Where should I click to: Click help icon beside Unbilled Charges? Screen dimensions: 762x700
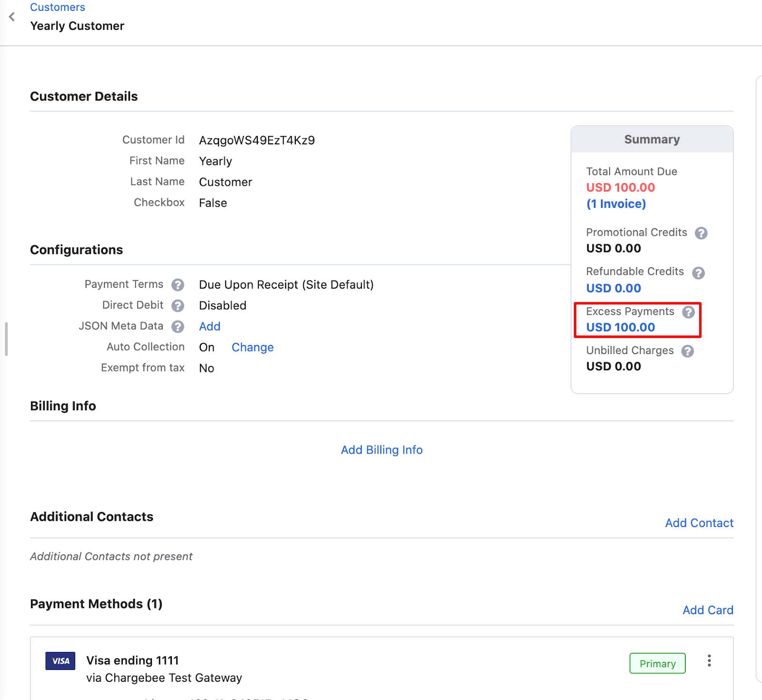[x=687, y=351]
